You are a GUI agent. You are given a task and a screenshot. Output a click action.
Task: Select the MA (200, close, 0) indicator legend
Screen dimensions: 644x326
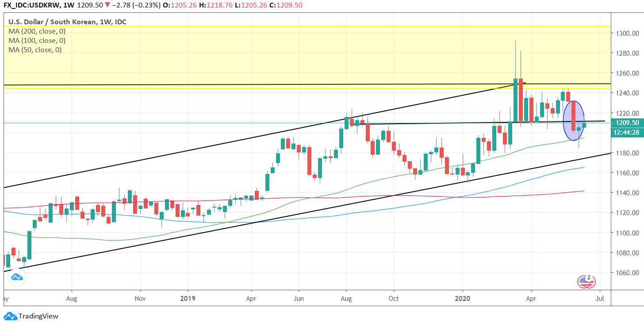pos(37,31)
